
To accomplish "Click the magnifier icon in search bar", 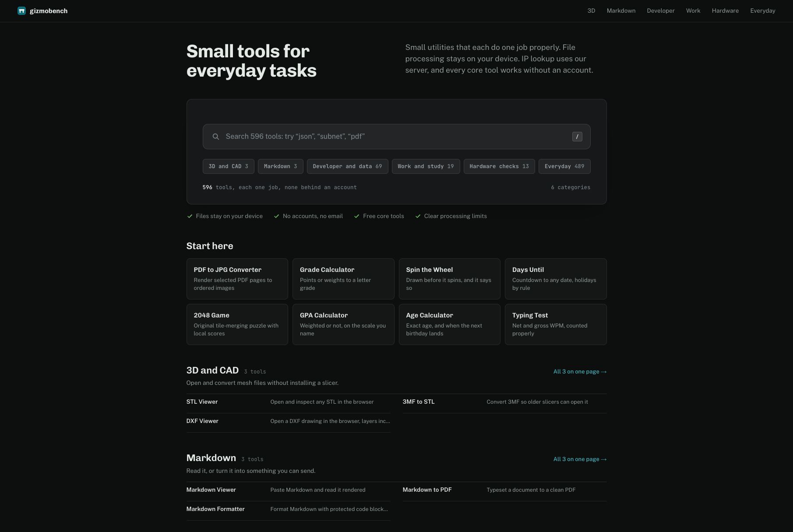I will (x=215, y=137).
